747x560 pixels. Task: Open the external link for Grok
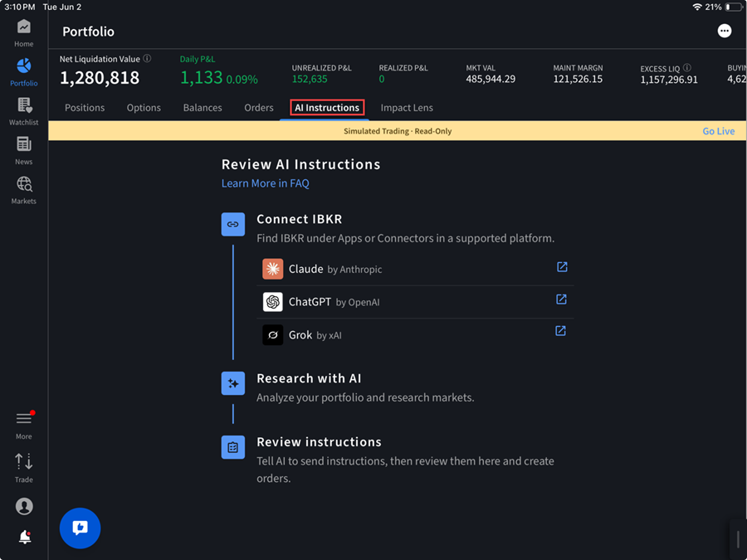[561, 331]
